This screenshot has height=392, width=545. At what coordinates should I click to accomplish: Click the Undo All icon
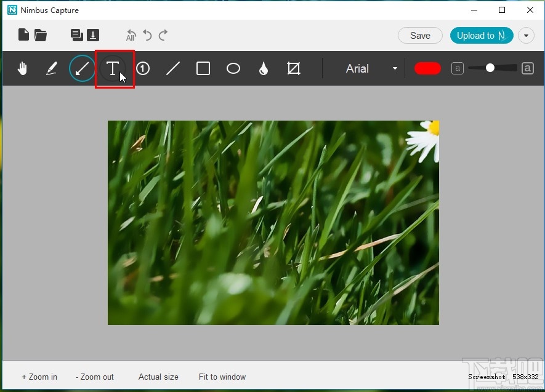click(x=131, y=35)
